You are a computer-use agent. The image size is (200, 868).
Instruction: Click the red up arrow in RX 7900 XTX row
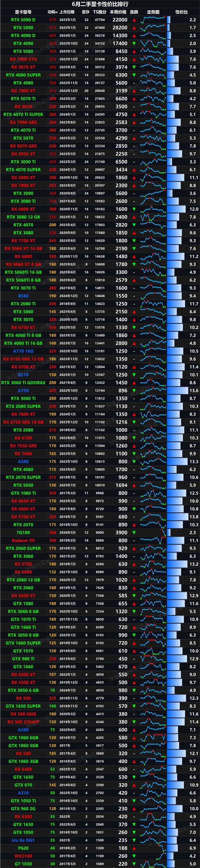point(134,59)
